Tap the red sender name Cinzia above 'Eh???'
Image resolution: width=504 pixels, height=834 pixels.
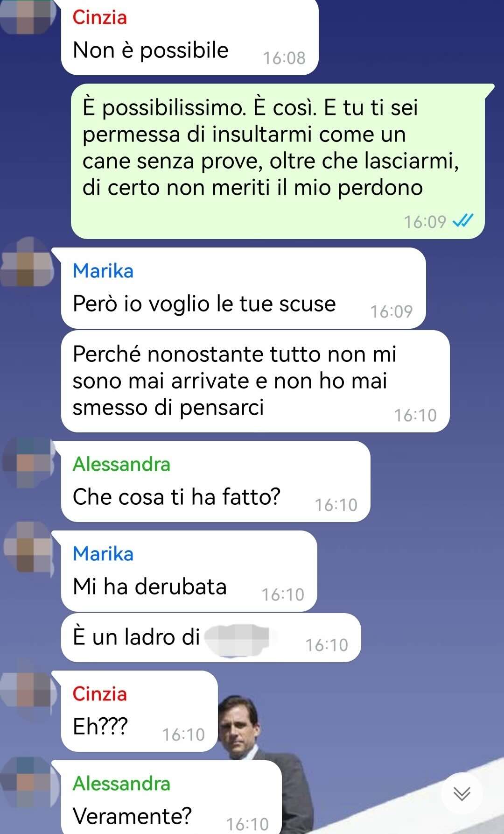click(x=99, y=694)
